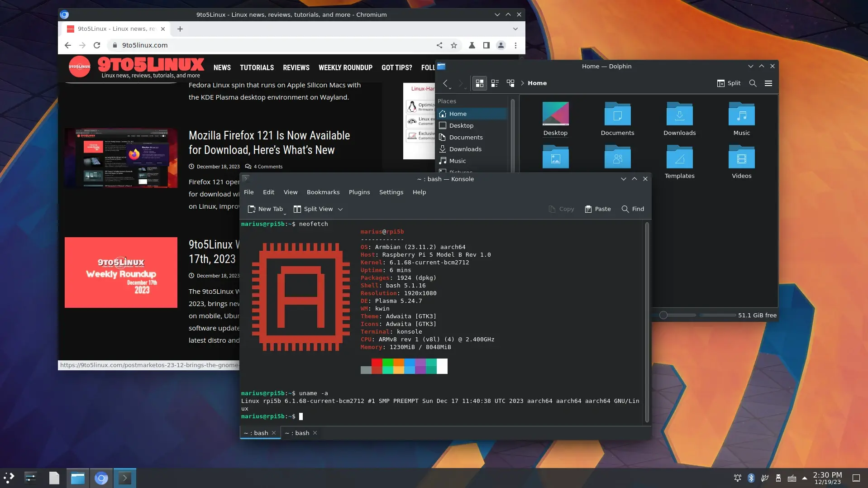Click Chromium forward navigation arrow
The height and width of the screenshot is (488, 868).
coord(82,45)
